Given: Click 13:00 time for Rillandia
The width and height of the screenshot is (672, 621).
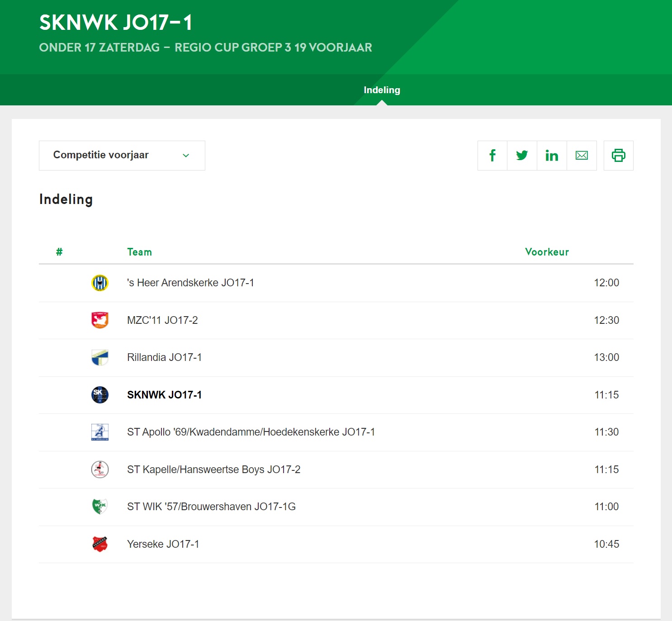Looking at the screenshot, I should point(606,357).
